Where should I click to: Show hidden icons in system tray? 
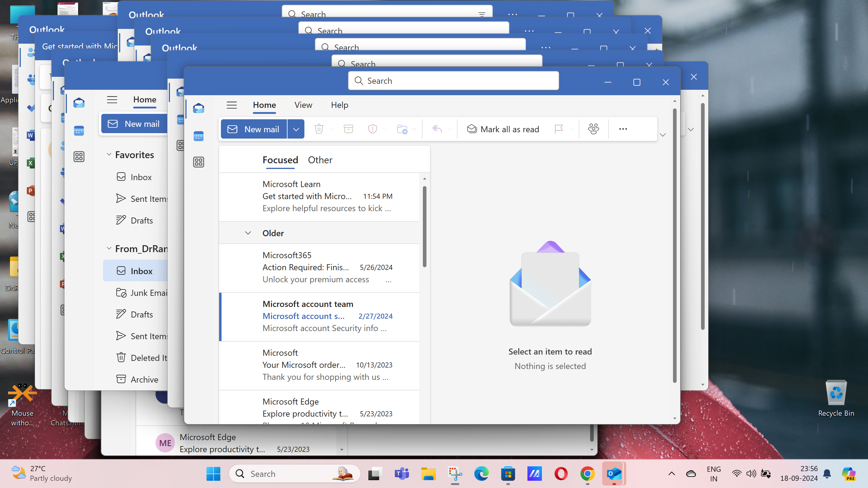coord(671,474)
